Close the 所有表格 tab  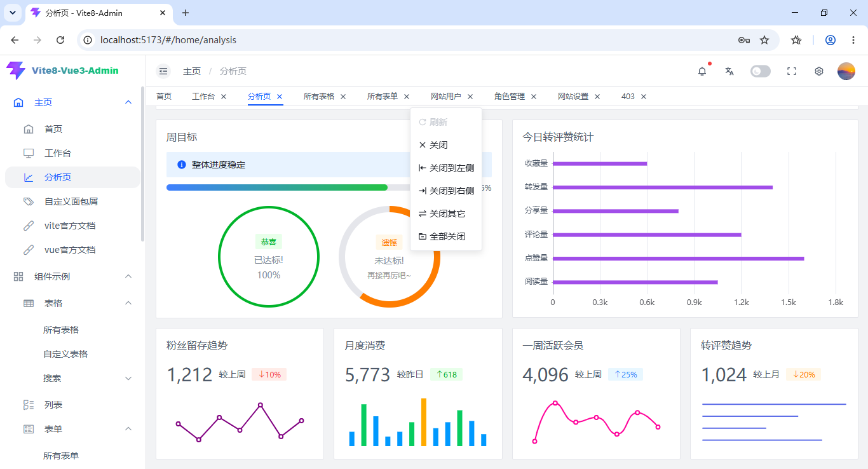343,97
